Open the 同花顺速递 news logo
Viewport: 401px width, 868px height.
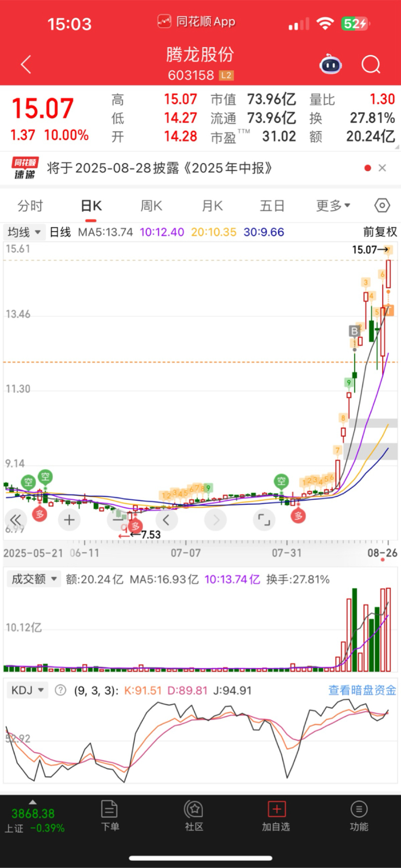click(25, 168)
